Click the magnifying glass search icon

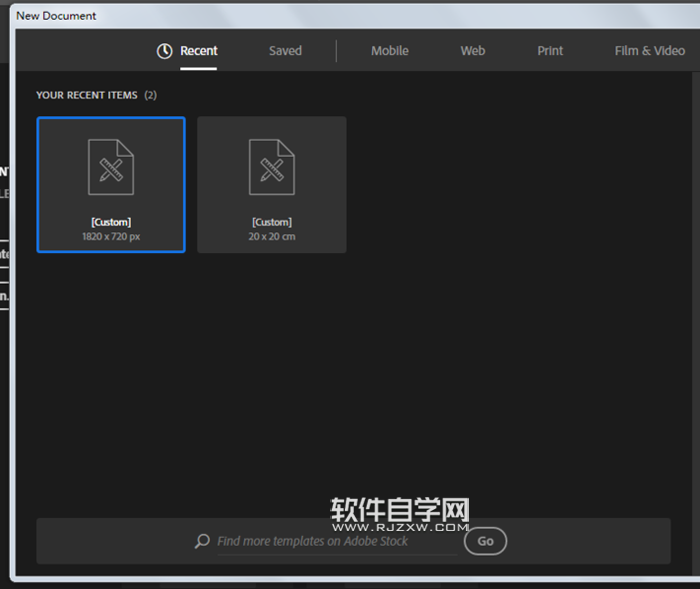pos(203,541)
